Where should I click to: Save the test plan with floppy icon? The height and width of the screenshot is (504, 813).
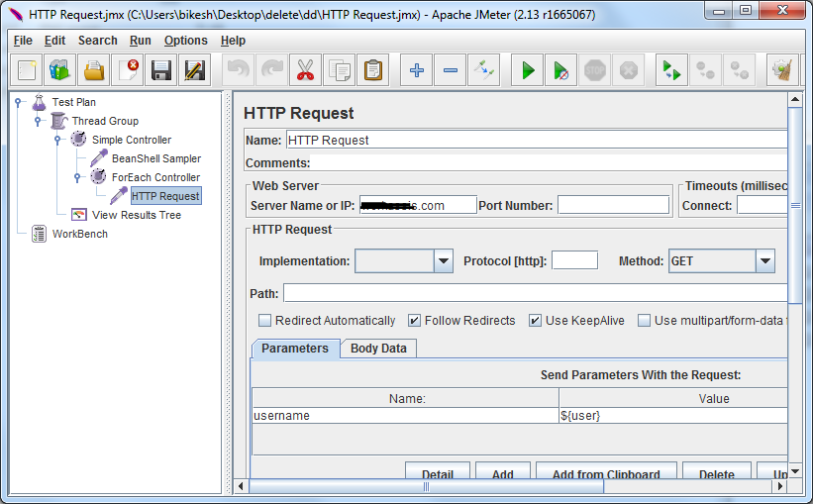[161, 70]
